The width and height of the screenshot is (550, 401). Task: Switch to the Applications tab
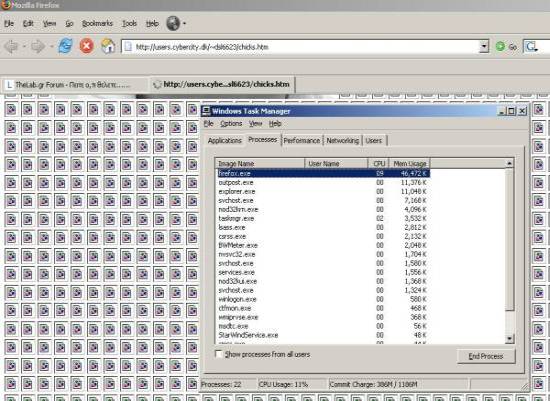pyautogui.click(x=225, y=140)
